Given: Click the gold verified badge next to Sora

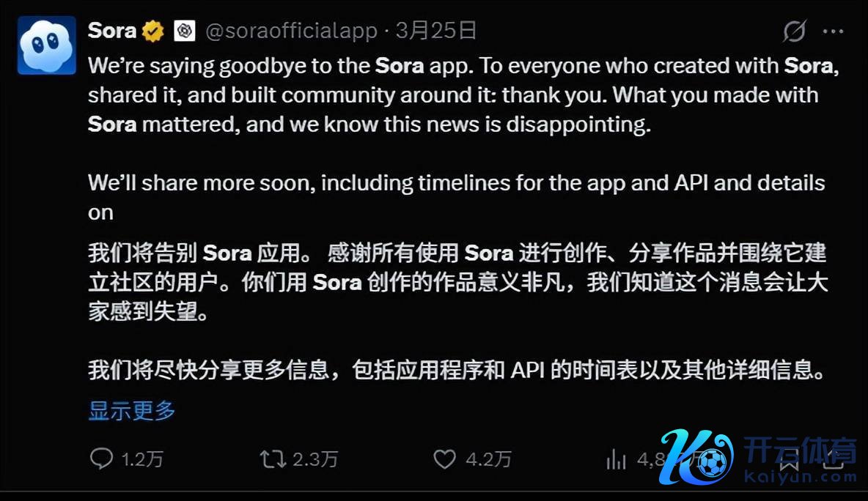Looking at the screenshot, I should (152, 31).
